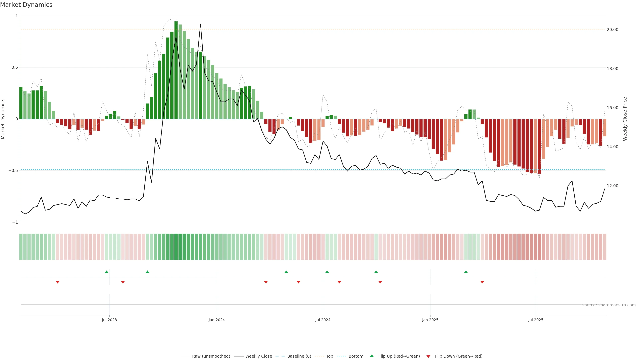Click the Jul 2025 x-axis label

pos(535,320)
